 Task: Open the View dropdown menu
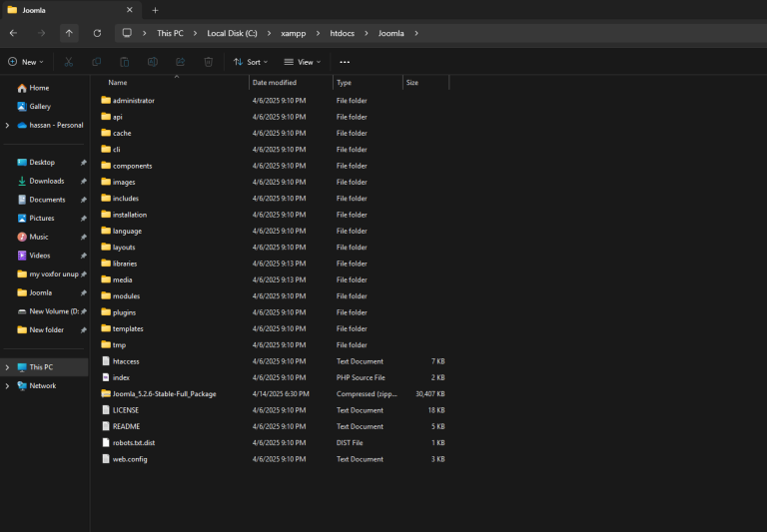click(303, 62)
